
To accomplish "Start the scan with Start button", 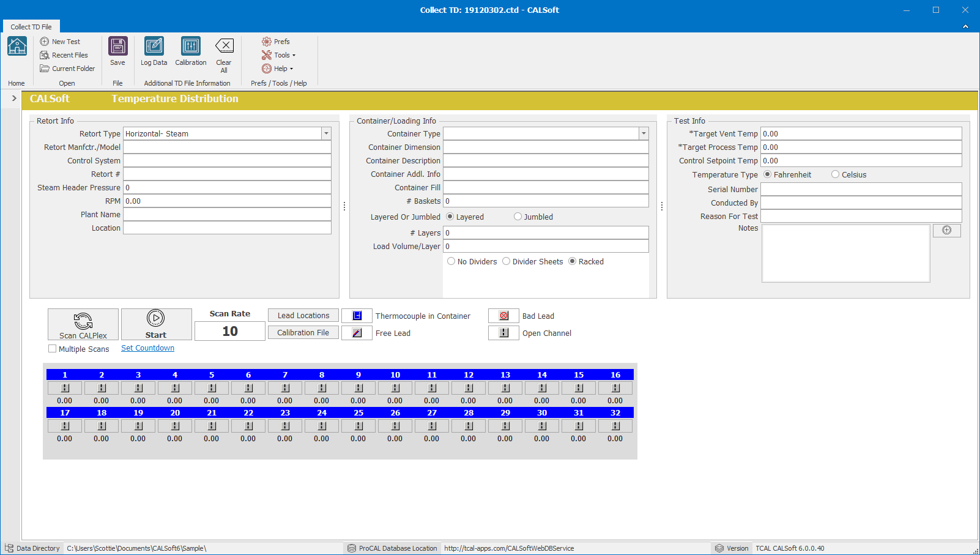I will pyautogui.click(x=156, y=324).
